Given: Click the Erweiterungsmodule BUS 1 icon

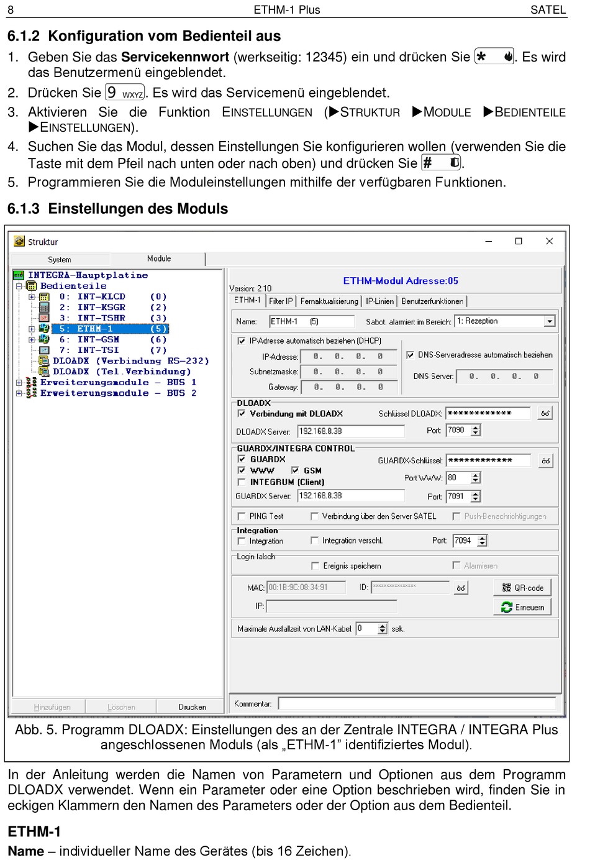Looking at the screenshot, I should click(x=31, y=382).
